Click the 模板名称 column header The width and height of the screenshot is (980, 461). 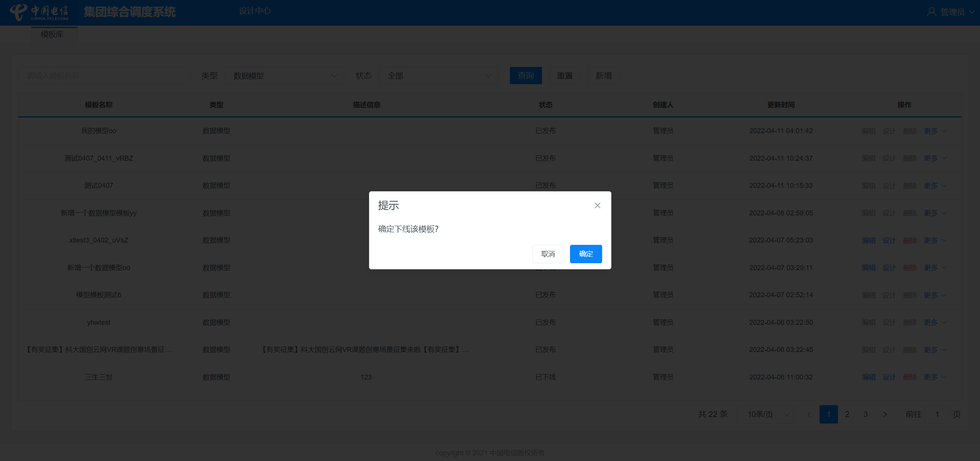click(x=98, y=105)
